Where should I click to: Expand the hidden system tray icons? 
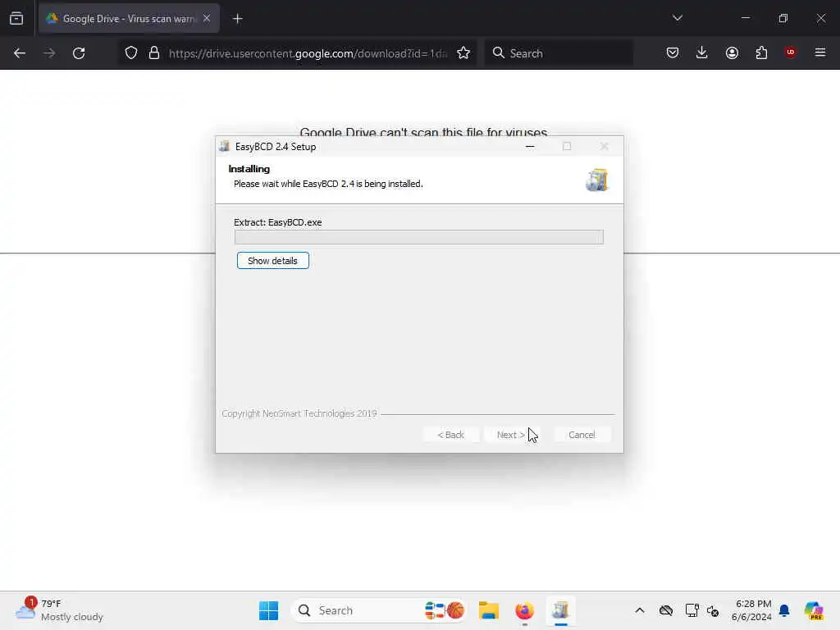point(640,610)
